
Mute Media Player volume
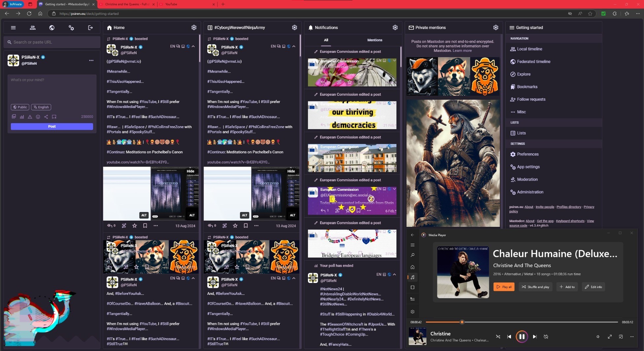[x=598, y=336]
